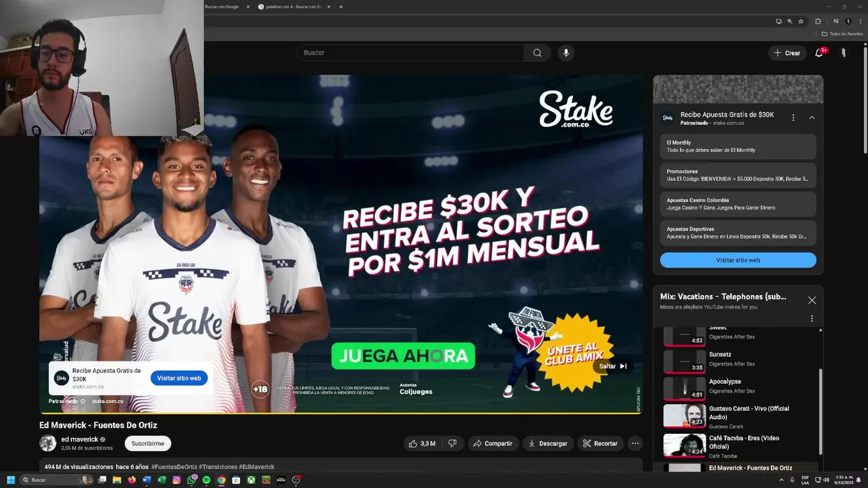Activate voice search microphone icon

tap(566, 53)
